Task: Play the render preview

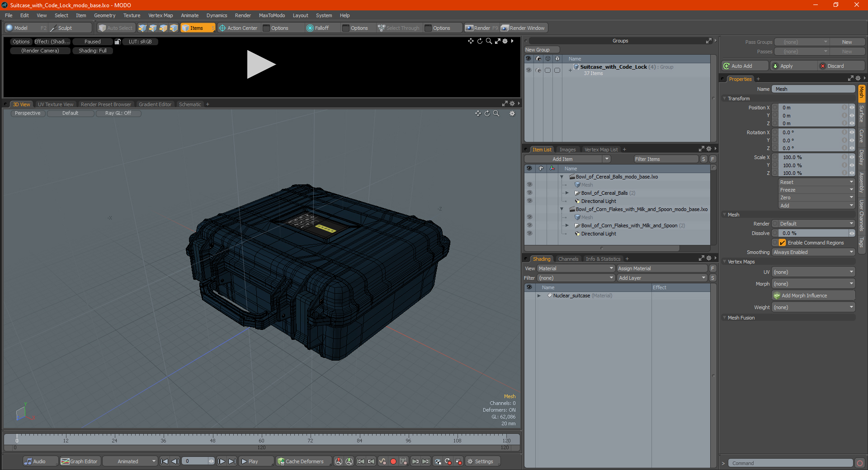Action: coord(260,65)
